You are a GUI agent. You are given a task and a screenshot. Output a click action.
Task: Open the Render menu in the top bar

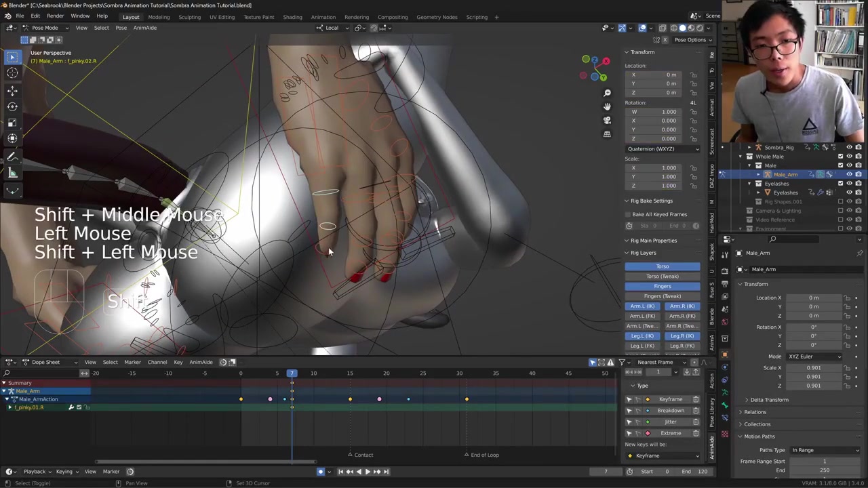55,16
